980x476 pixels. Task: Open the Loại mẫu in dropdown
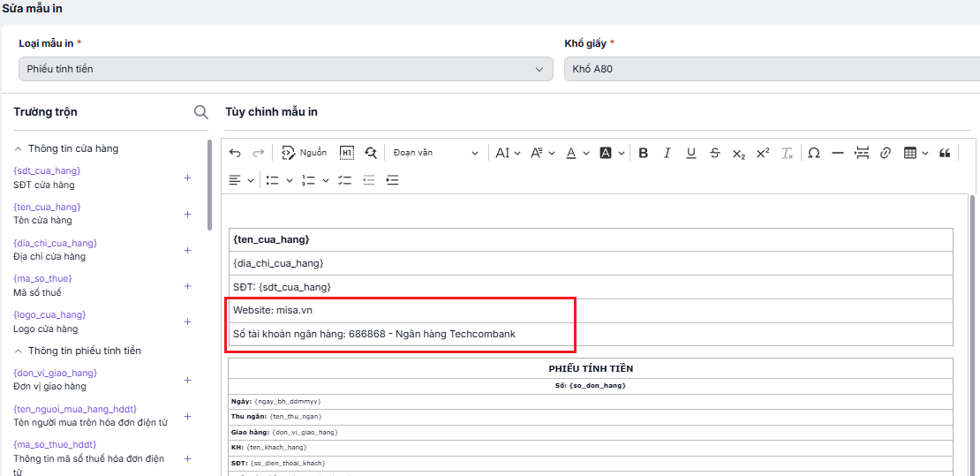(x=285, y=69)
